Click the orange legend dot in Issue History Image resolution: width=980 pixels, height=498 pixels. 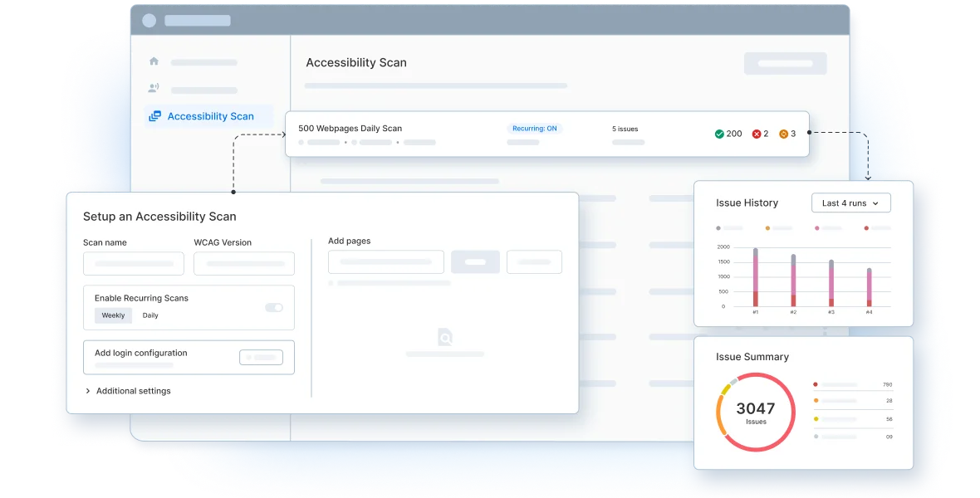(x=767, y=228)
